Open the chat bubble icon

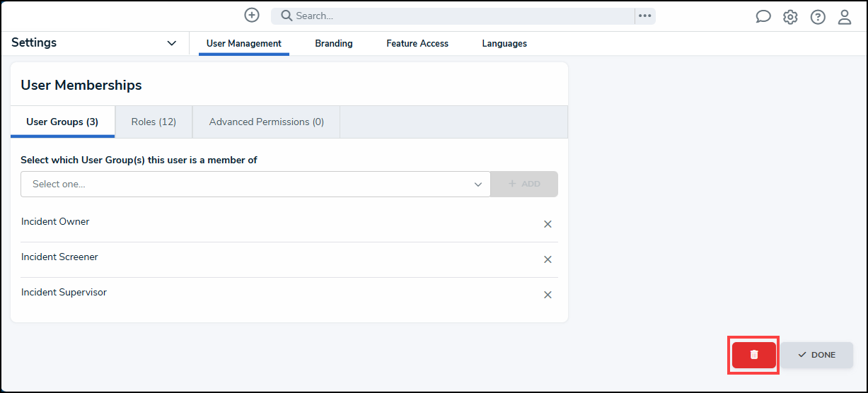click(x=763, y=17)
